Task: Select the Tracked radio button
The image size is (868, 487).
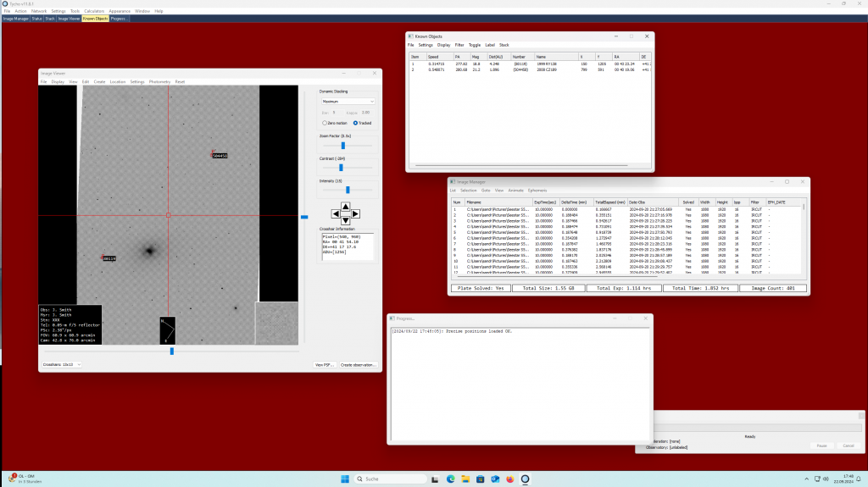Action: tap(355, 123)
